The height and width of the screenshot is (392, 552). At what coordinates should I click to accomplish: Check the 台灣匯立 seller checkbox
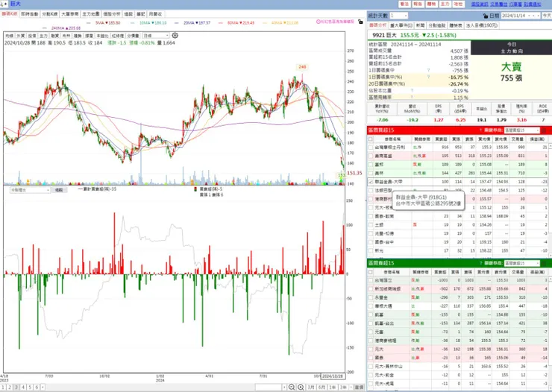(x=370, y=280)
